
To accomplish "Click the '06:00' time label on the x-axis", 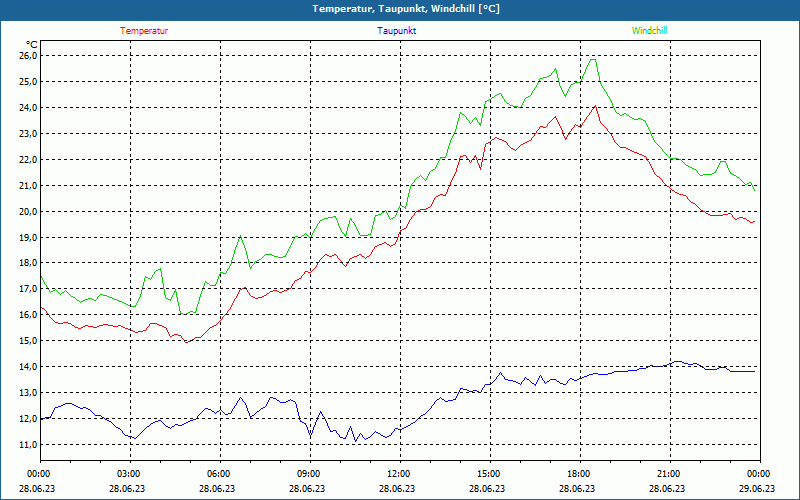I will 220,473.
